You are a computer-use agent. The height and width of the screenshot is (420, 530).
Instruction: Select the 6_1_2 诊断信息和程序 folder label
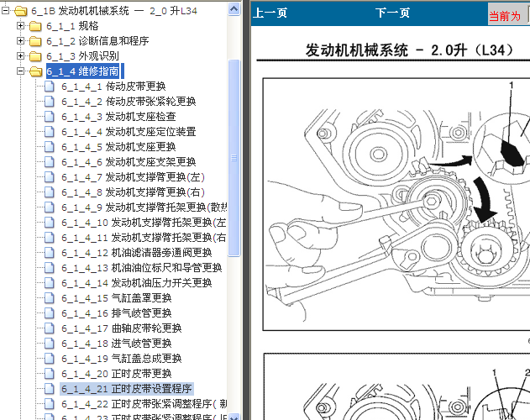pyautogui.click(x=97, y=41)
